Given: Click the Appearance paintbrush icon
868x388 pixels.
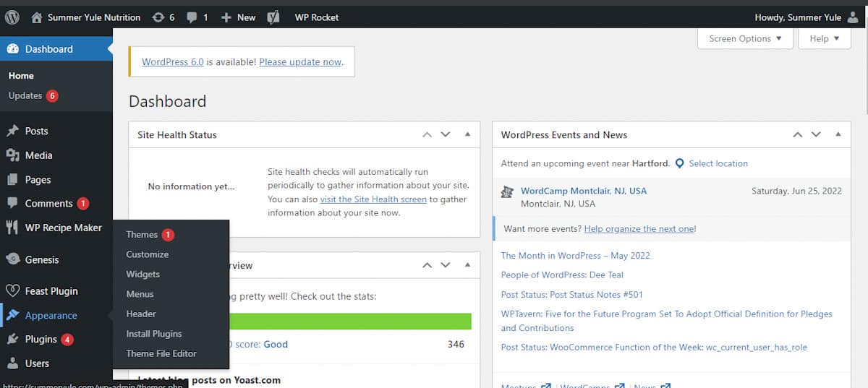Looking at the screenshot, I should pos(12,315).
